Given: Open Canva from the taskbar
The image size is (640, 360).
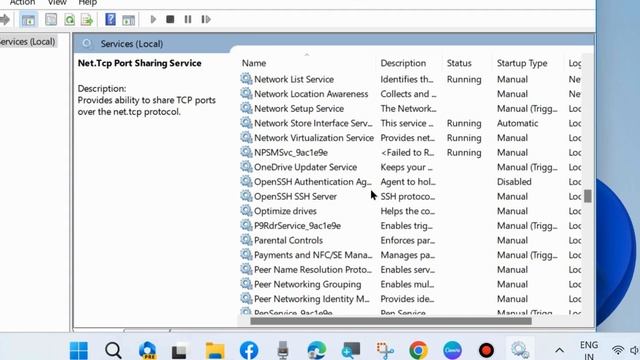Looking at the screenshot, I should [x=452, y=350].
